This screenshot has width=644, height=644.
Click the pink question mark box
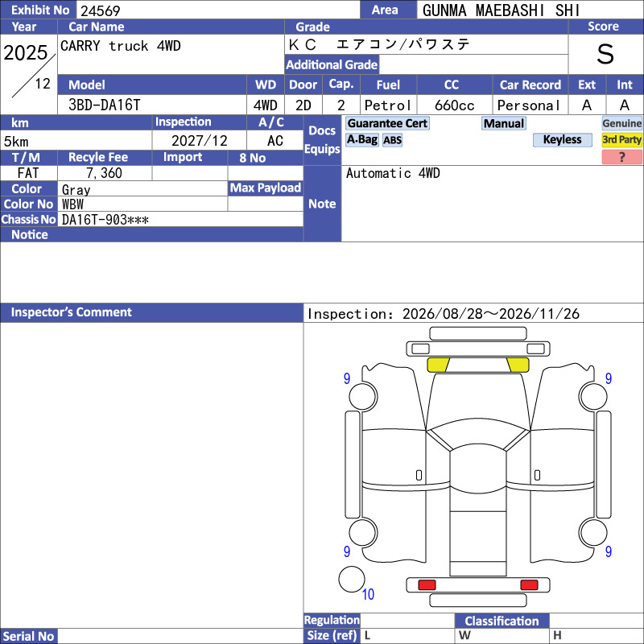621,157
